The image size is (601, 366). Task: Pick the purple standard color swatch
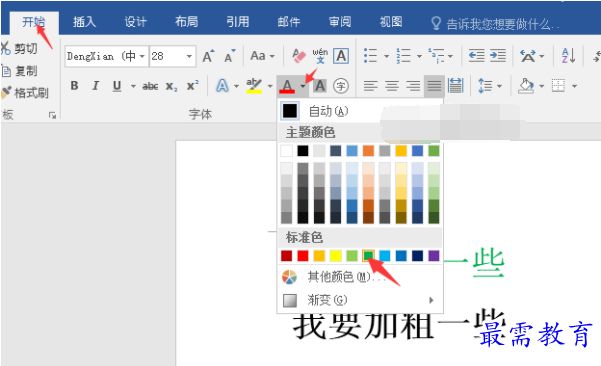[x=434, y=255]
